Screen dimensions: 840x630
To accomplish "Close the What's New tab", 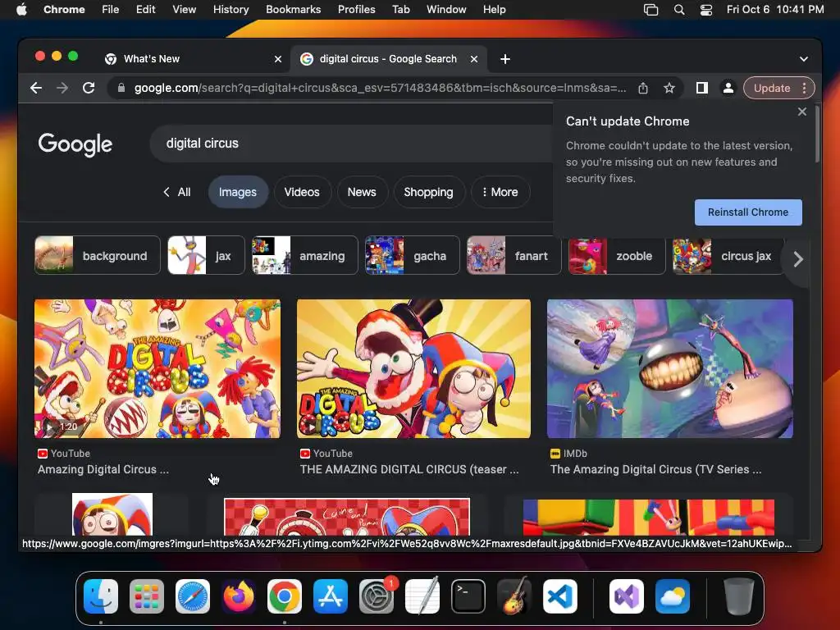I will 277,59.
